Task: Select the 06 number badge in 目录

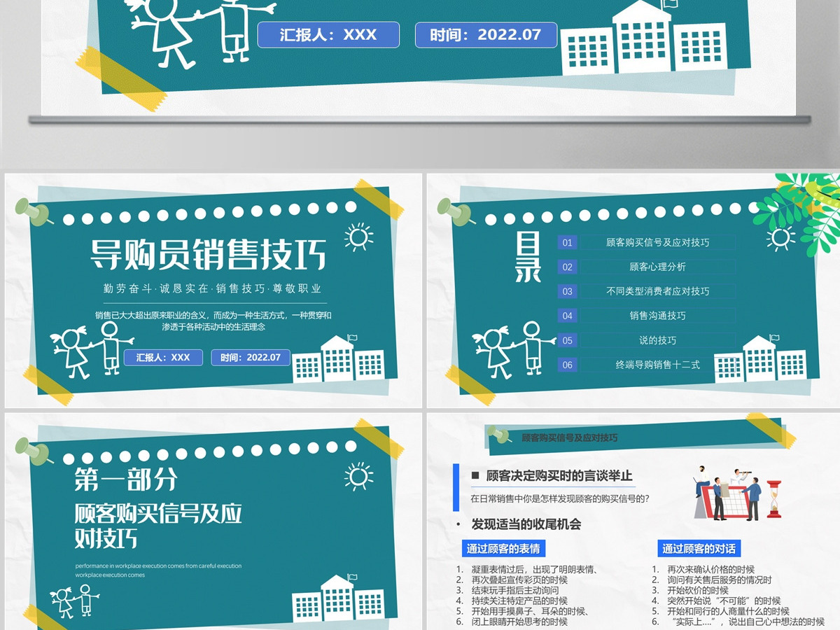Action: (568, 365)
